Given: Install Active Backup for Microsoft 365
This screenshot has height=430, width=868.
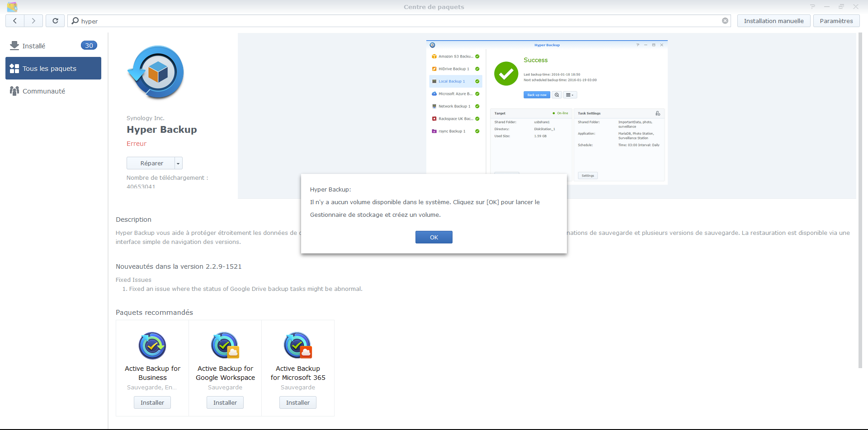Looking at the screenshot, I should 298,402.
